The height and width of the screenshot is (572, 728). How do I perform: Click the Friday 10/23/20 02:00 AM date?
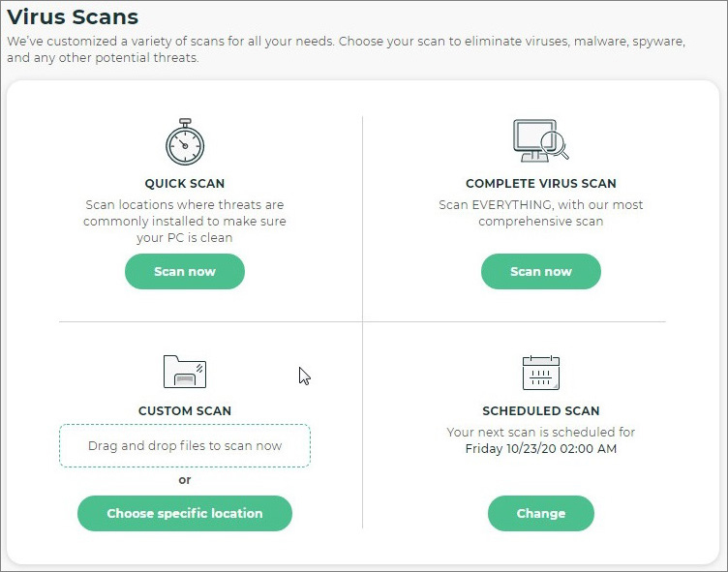pyautogui.click(x=541, y=449)
